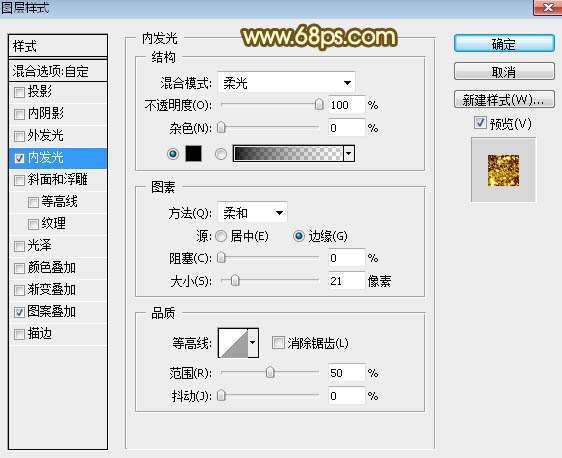Enable the 描边 checkbox
Viewport: 562px width, 458px height.
point(19,334)
